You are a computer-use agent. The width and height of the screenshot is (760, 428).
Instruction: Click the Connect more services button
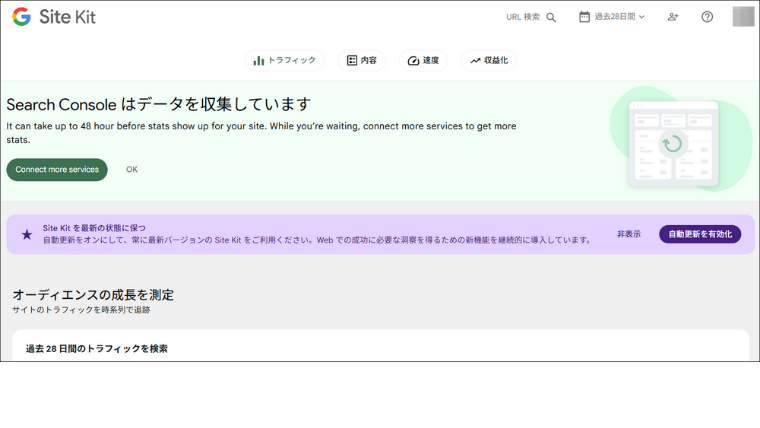(57, 170)
